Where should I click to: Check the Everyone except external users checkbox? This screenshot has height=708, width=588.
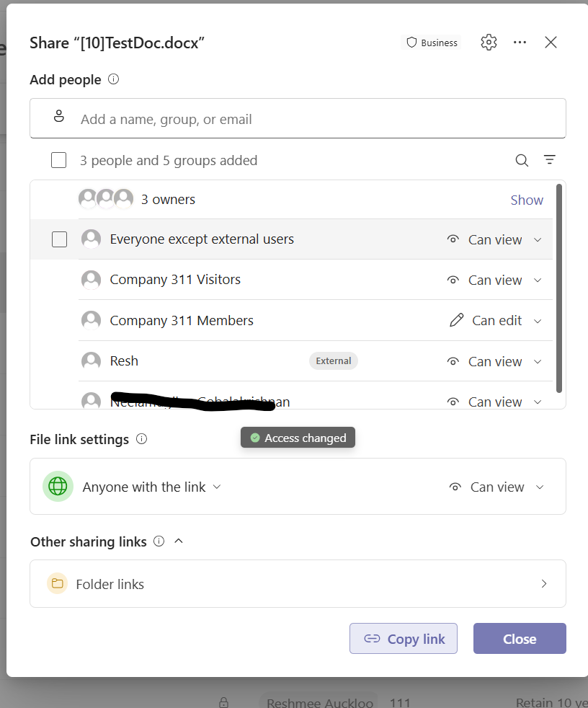60,239
